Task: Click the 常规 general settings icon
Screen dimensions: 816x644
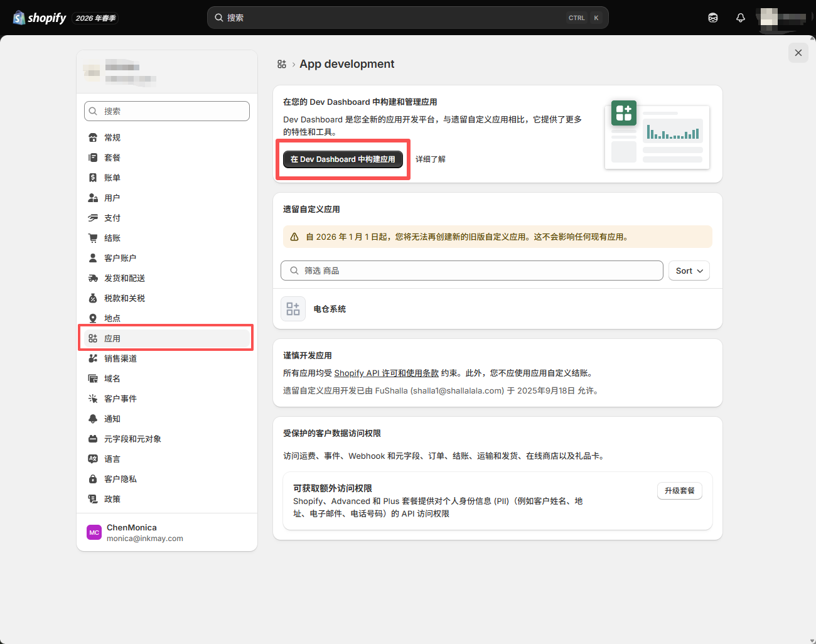Action: (93, 137)
